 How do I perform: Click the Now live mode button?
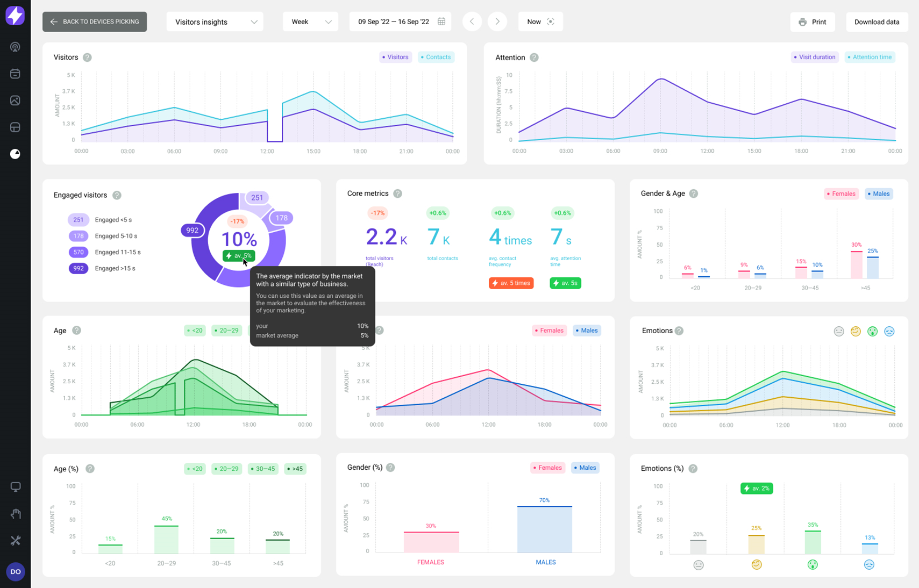[540, 21]
